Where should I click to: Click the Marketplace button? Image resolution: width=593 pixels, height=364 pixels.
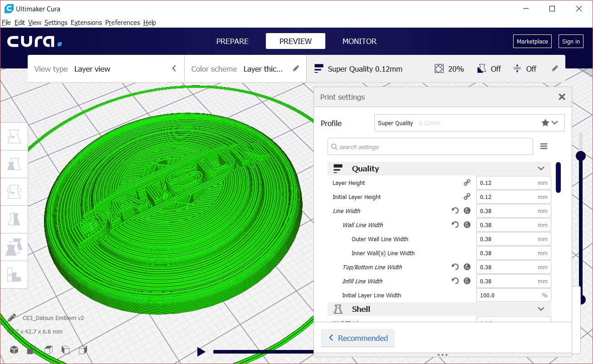pos(532,41)
